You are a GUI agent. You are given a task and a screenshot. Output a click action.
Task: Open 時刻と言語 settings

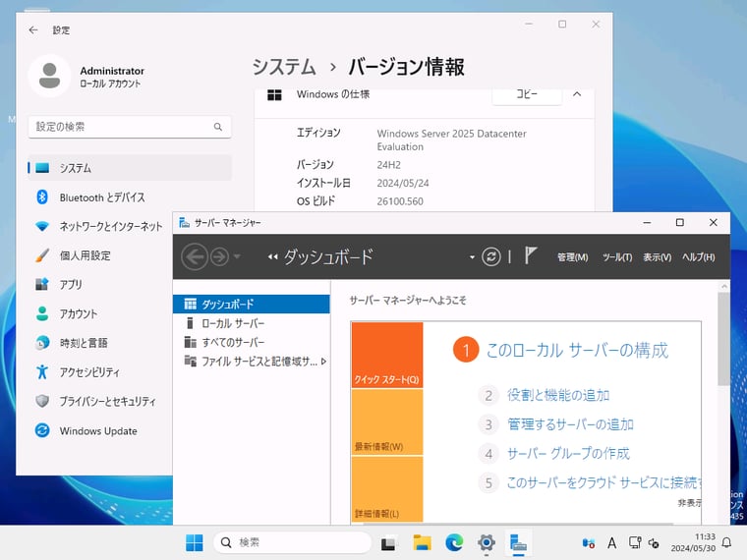tap(99, 343)
